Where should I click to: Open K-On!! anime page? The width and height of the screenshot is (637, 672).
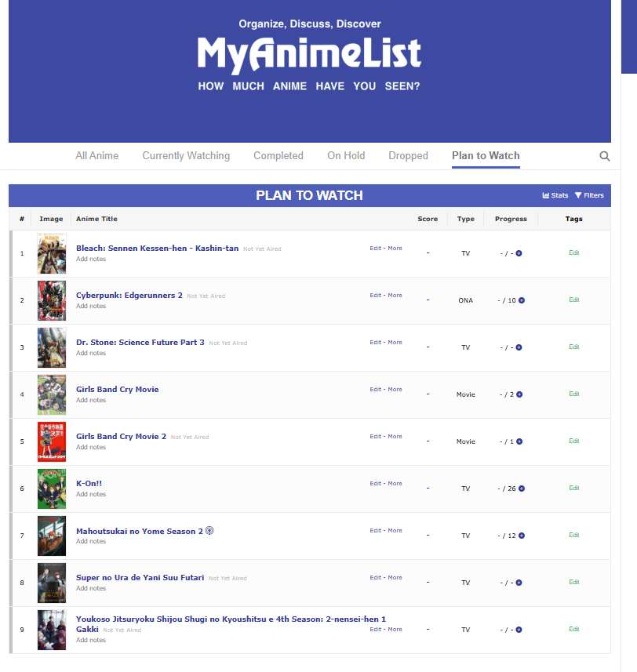[89, 484]
